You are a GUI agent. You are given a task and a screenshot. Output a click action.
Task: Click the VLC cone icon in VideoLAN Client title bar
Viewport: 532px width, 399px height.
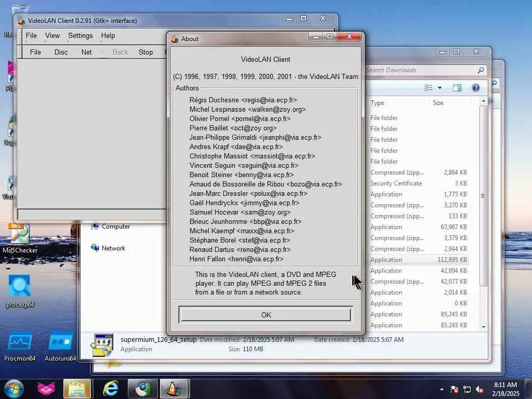click(21, 21)
